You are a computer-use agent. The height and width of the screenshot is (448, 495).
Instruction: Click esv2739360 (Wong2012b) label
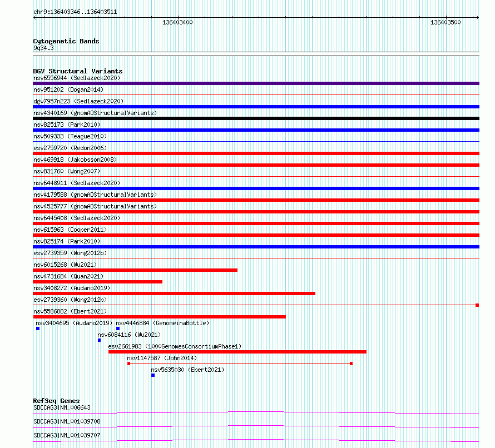pyautogui.click(x=70, y=300)
